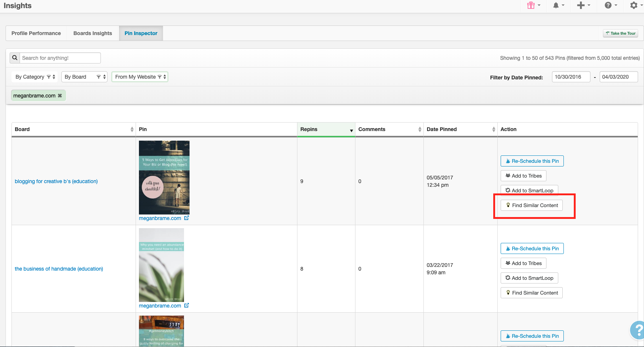
Task: Click the Filter by Date Pinned label
Action: tap(517, 78)
